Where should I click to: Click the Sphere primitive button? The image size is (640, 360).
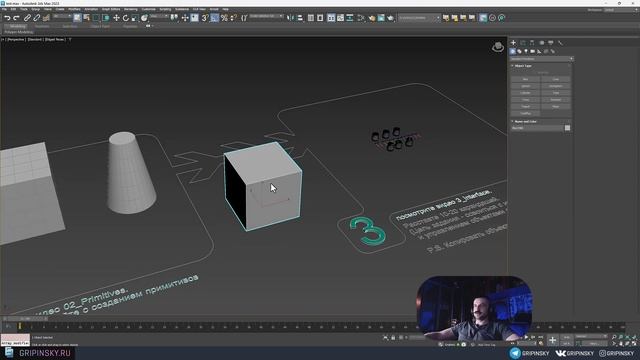525,86
